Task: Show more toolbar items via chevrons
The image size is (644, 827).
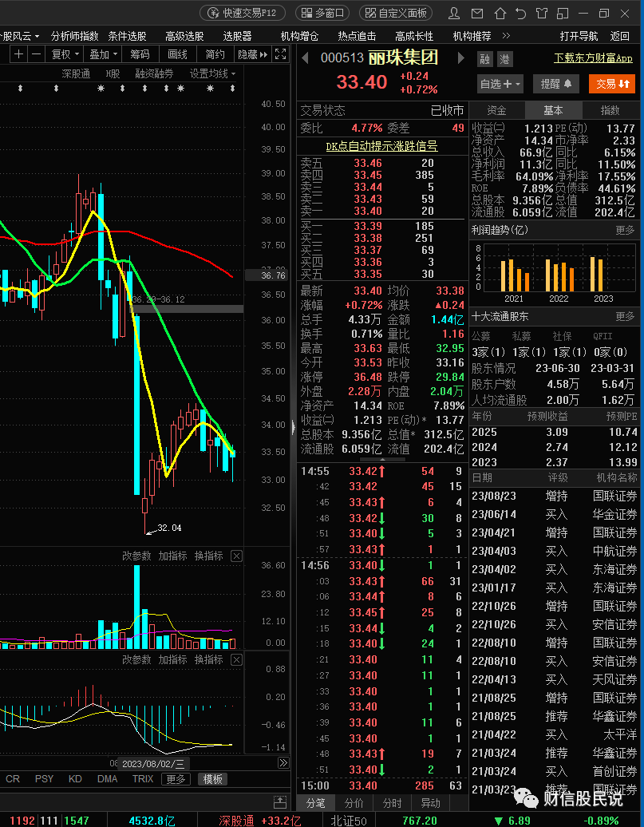Action: click(x=506, y=36)
